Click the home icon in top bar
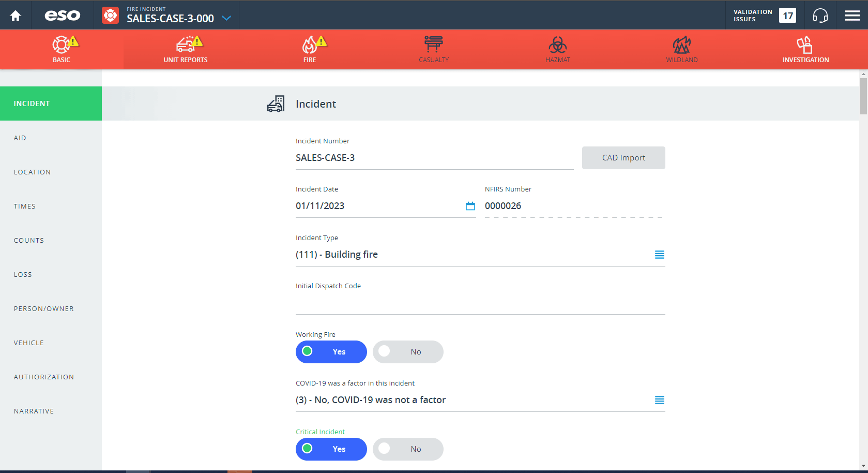This screenshot has height=473, width=868. pos(16,16)
